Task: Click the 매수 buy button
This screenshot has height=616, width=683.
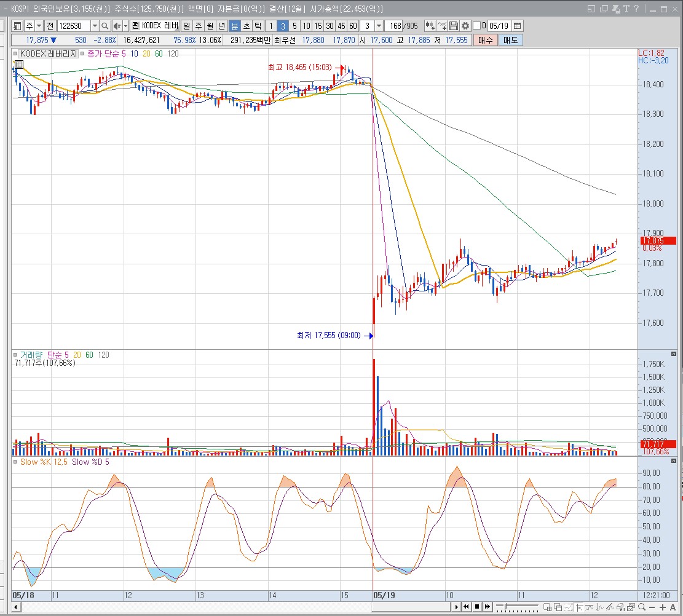Action: point(485,40)
